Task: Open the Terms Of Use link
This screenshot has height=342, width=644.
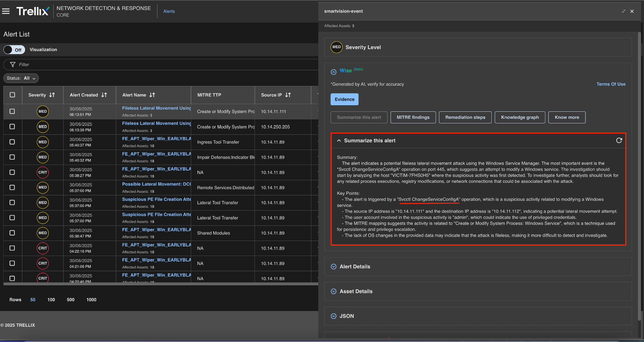Action: [611, 84]
